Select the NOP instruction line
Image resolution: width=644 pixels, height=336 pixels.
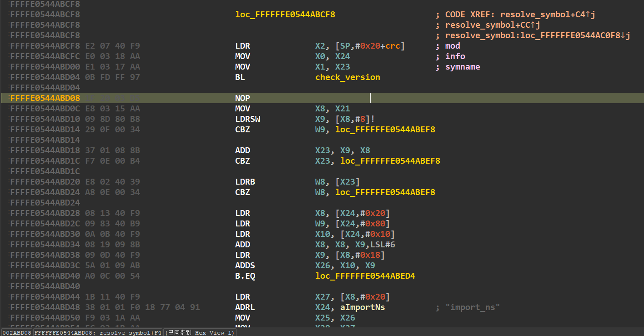(x=242, y=98)
